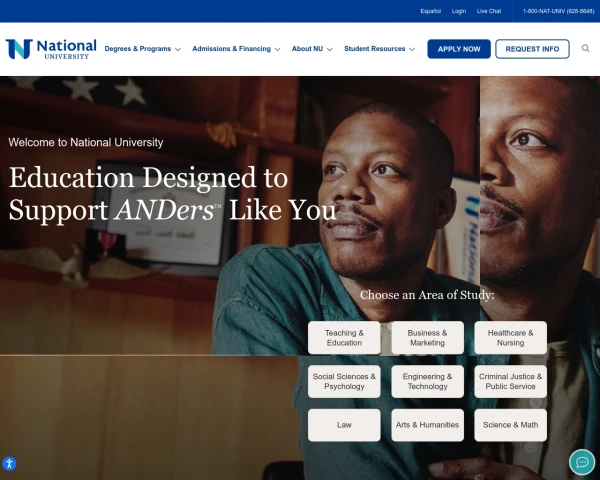The width and height of the screenshot is (600, 480).
Task: Select Business & Marketing area of study
Action: click(427, 338)
